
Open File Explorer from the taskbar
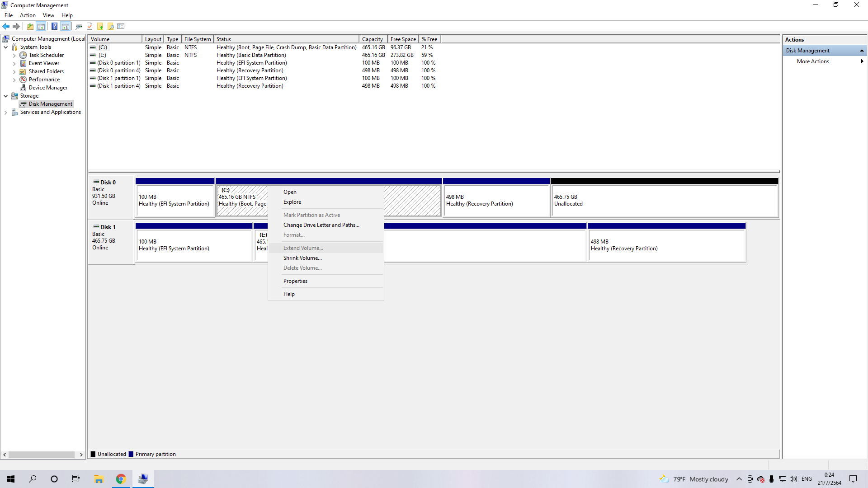pyautogui.click(x=99, y=479)
